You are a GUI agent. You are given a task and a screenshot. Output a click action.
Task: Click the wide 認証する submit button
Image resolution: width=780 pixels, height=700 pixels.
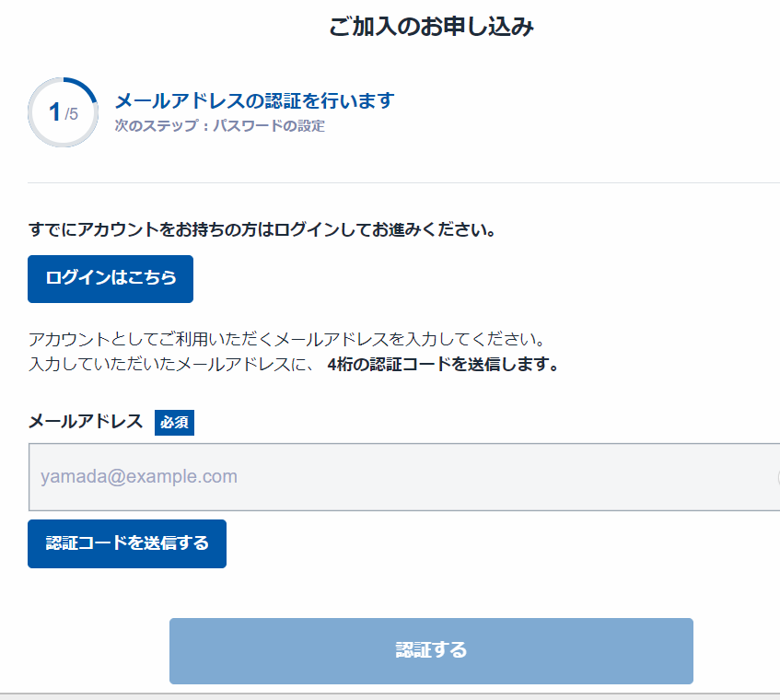click(431, 650)
